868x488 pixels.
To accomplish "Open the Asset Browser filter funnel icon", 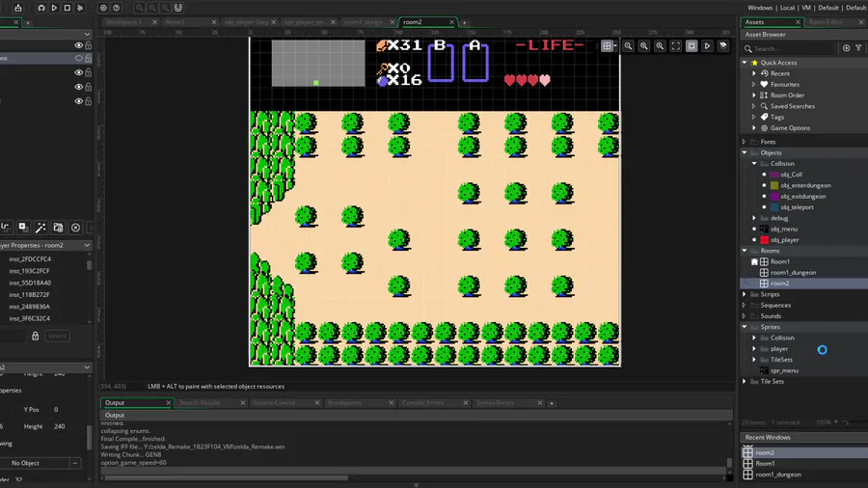I will tap(859, 48).
